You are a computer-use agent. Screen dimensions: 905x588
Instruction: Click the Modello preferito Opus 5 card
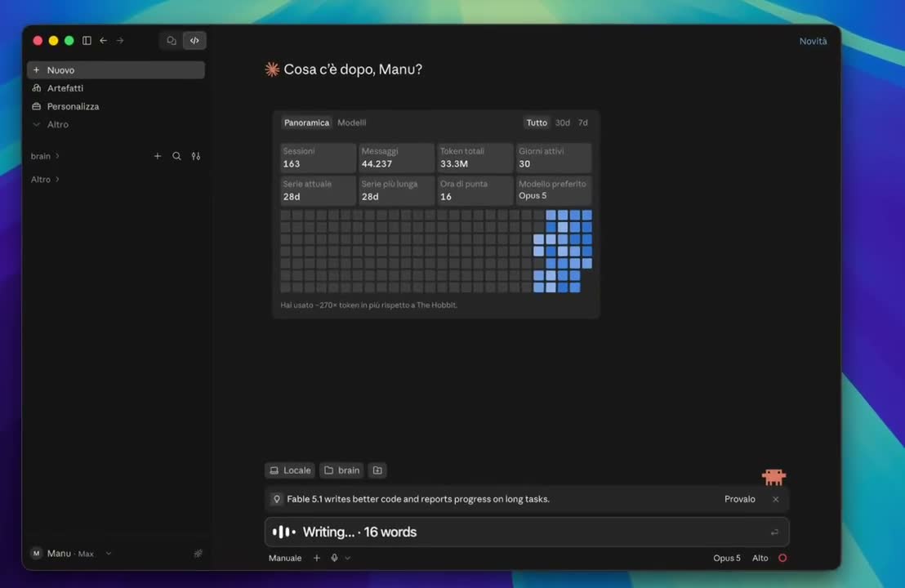point(554,189)
